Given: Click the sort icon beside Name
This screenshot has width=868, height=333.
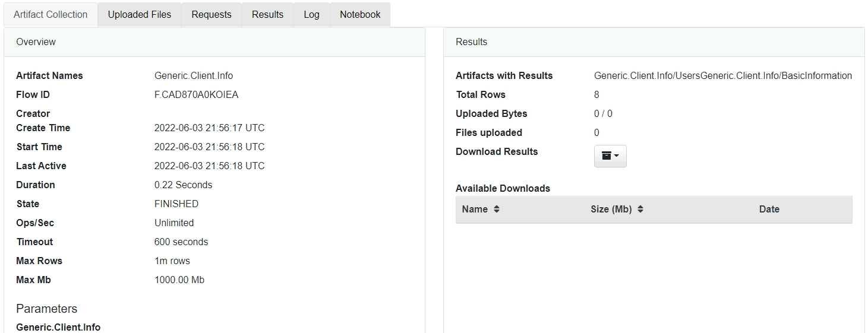Looking at the screenshot, I should coord(497,210).
